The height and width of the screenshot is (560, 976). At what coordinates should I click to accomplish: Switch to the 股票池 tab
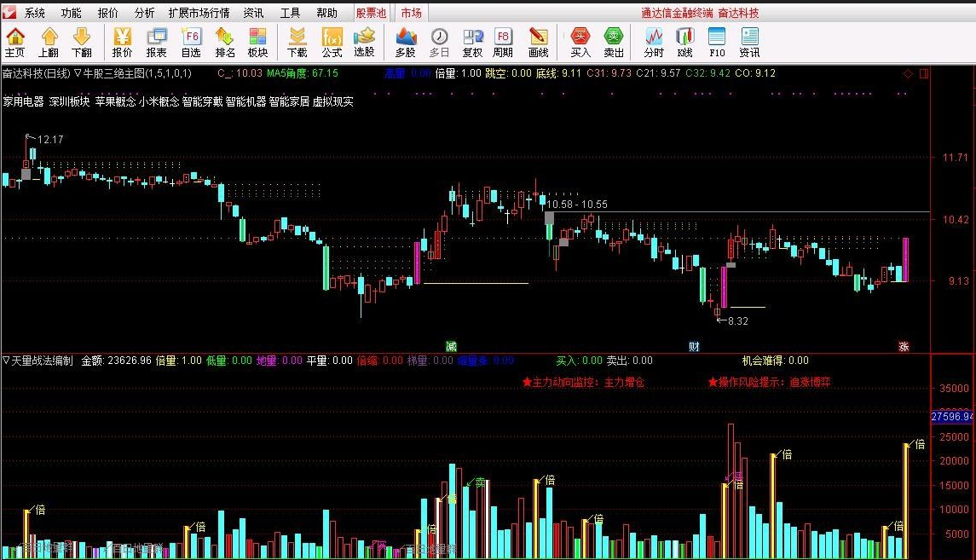click(x=371, y=13)
